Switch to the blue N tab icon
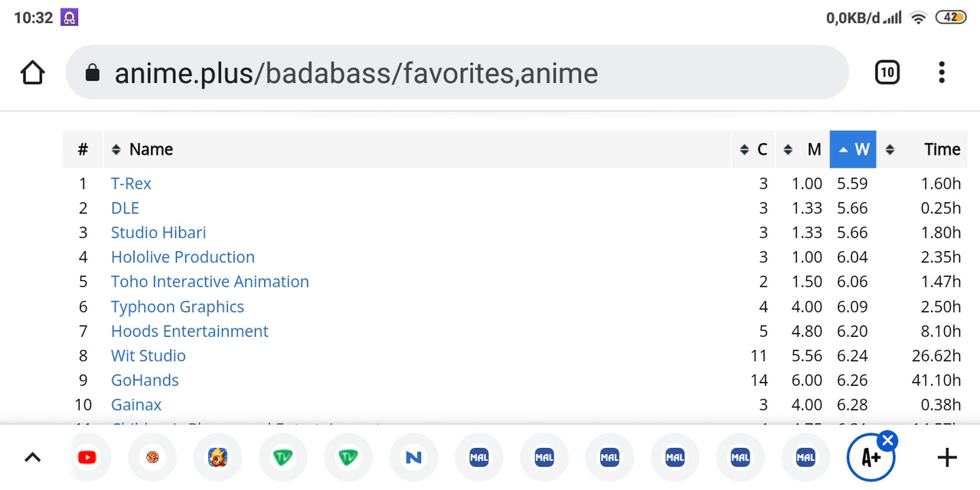 413,458
